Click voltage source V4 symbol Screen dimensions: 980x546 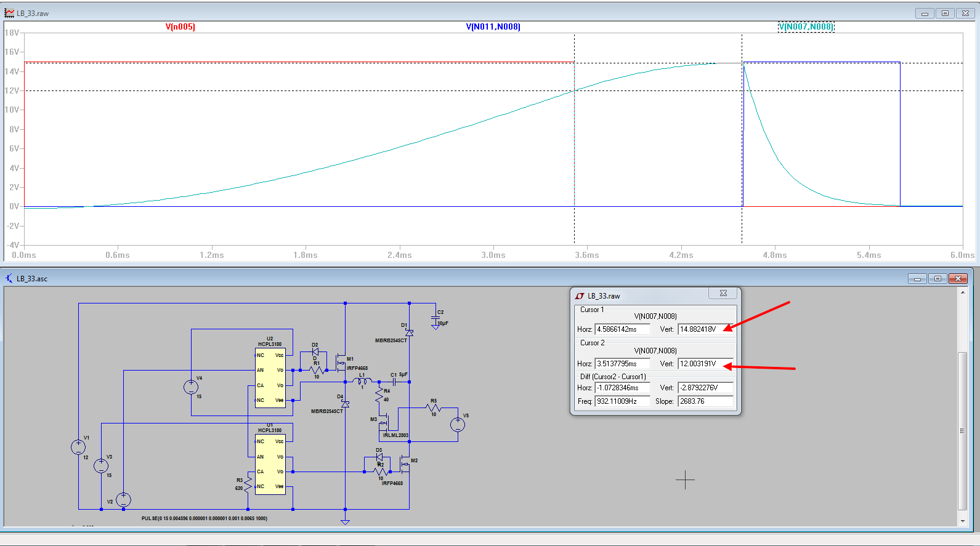[191, 387]
